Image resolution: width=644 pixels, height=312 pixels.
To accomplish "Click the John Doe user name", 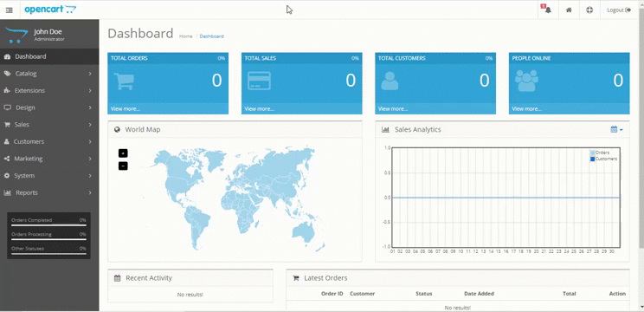I will (48, 32).
